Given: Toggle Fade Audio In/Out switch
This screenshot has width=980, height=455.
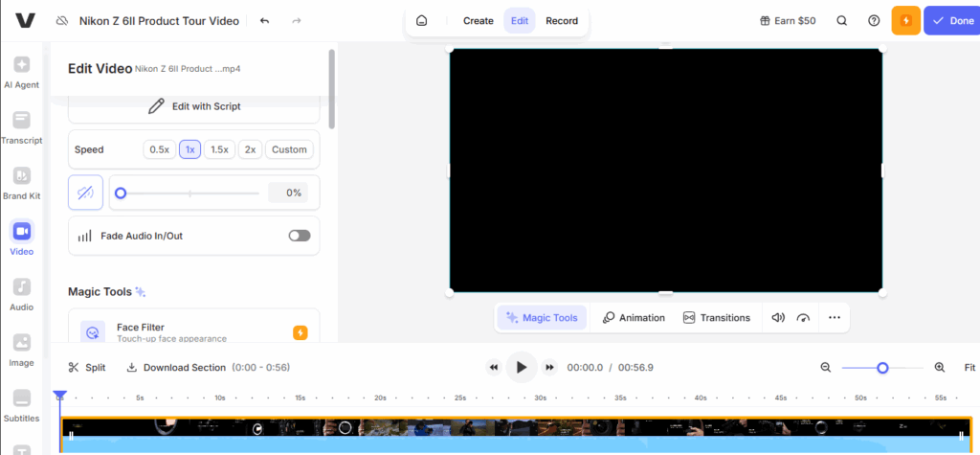Looking at the screenshot, I should pyautogui.click(x=300, y=236).
